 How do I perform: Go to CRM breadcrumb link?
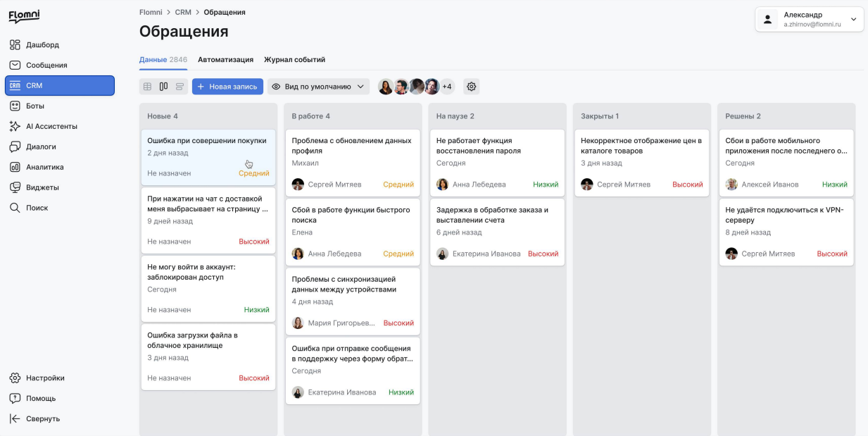(183, 12)
